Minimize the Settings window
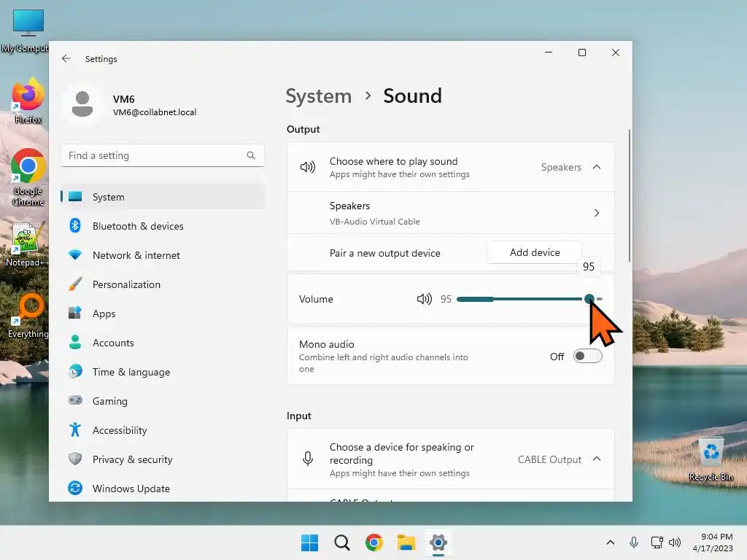The image size is (747, 560). pyautogui.click(x=549, y=52)
